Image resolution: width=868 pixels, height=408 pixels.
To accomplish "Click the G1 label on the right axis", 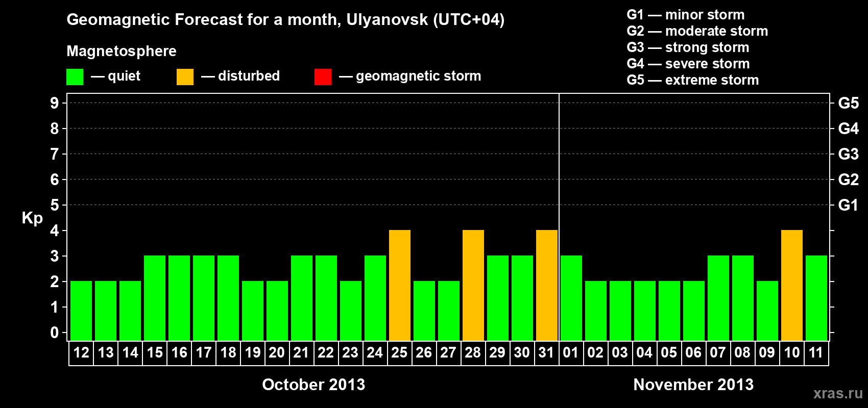I will (x=849, y=205).
